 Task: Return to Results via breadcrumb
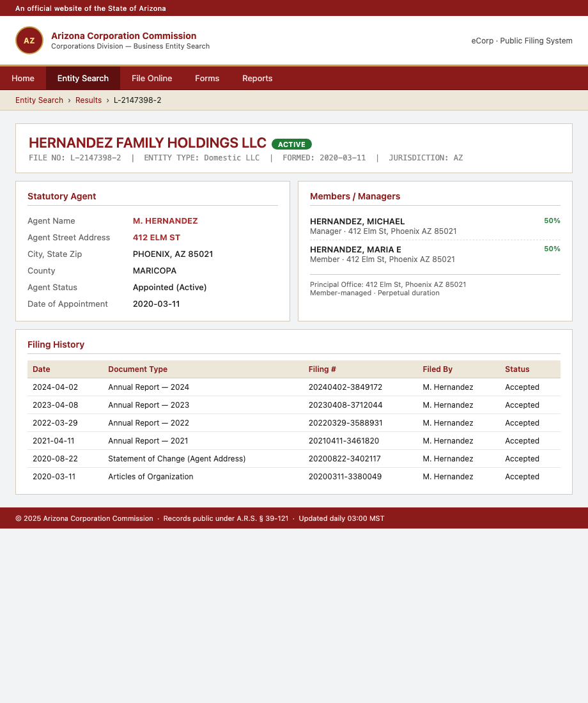(x=88, y=100)
